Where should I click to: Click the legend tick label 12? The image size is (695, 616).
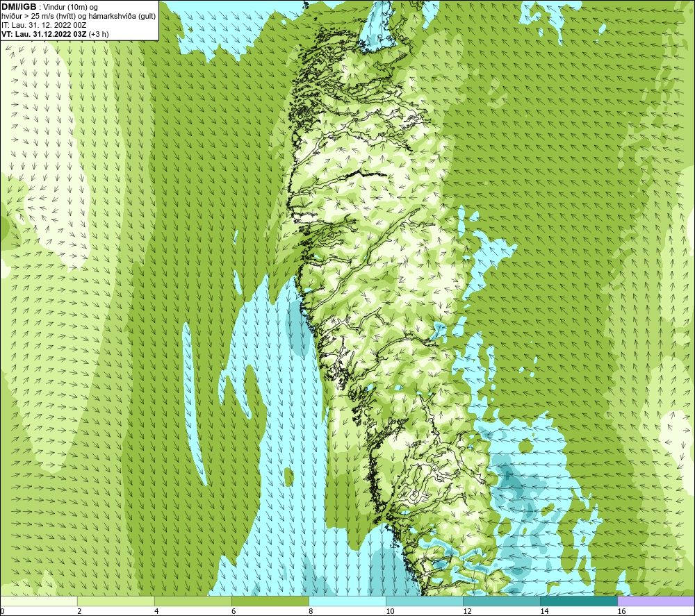tap(467, 611)
